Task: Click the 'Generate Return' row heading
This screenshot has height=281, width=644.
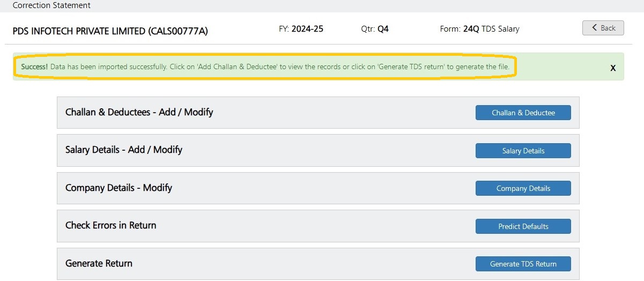Action: coord(99,263)
